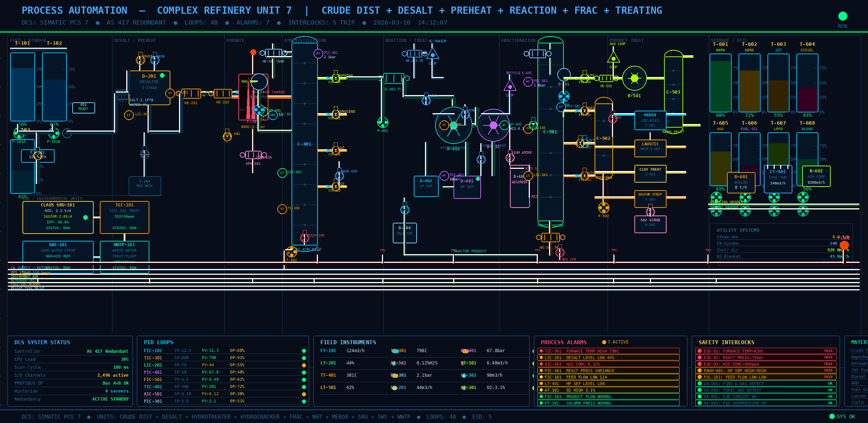Toggle the FIC-101 loop status dot
This screenshot has width=868, height=423.
click(x=303, y=351)
